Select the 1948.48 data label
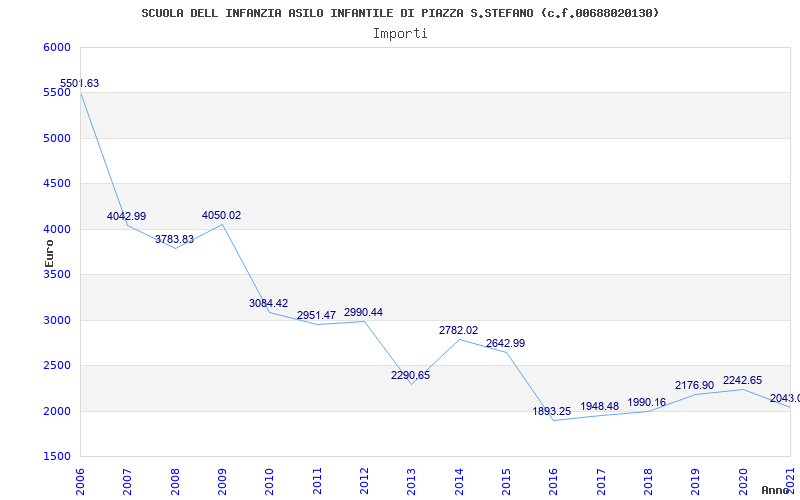The height and width of the screenshot is (500, 800). 599,407
